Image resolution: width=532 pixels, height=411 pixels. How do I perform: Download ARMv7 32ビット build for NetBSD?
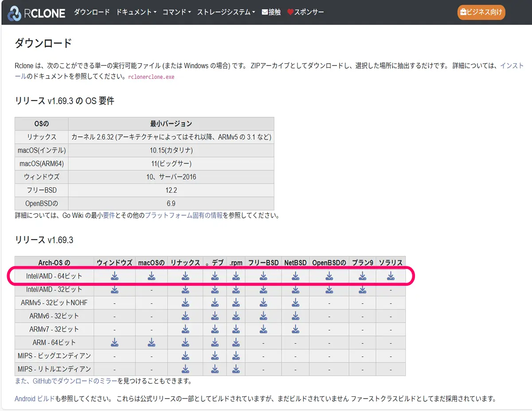tap(295, 330)
